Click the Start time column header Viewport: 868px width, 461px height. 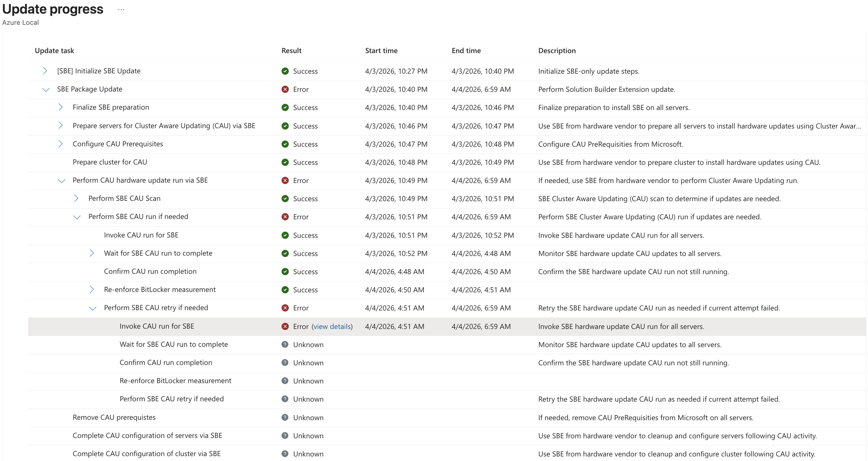(381, 51)
